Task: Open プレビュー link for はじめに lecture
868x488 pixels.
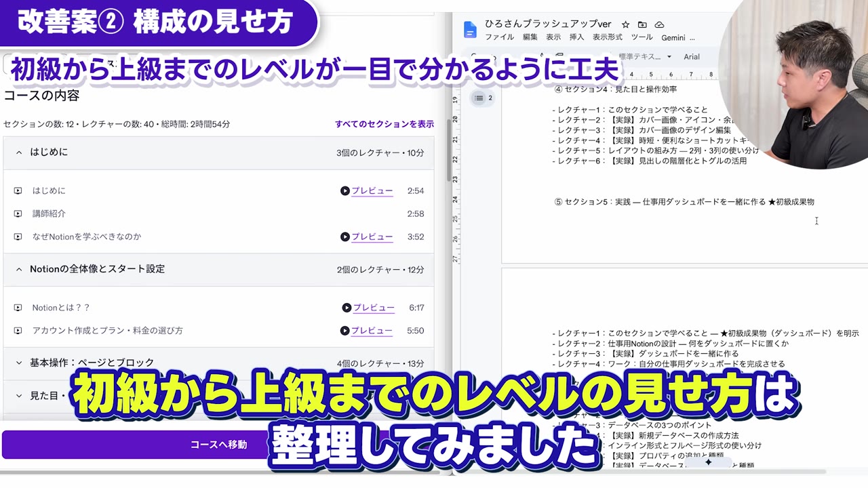Action: tap(372, 191)
